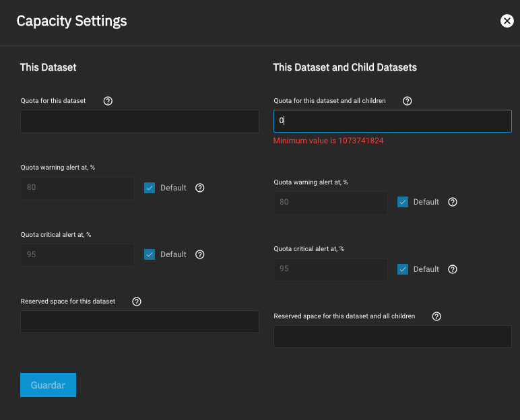Open help for child datasets quota warning alert
Viewport: 520px width, 420px height.
click(x=453, y=202)
